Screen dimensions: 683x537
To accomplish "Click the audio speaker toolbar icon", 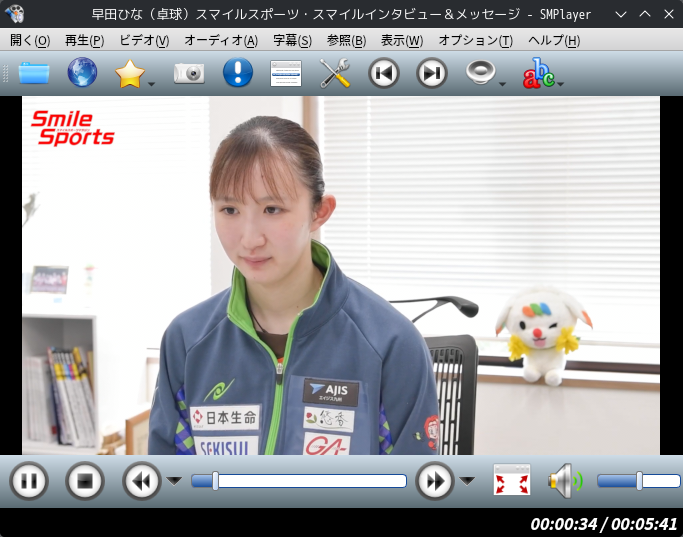I will point(480,72).
